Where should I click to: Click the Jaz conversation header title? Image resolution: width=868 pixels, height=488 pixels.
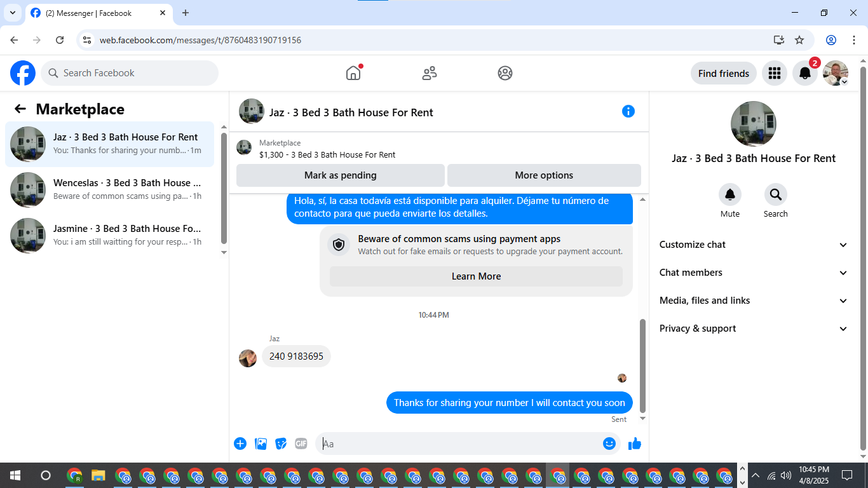point(351,112)
